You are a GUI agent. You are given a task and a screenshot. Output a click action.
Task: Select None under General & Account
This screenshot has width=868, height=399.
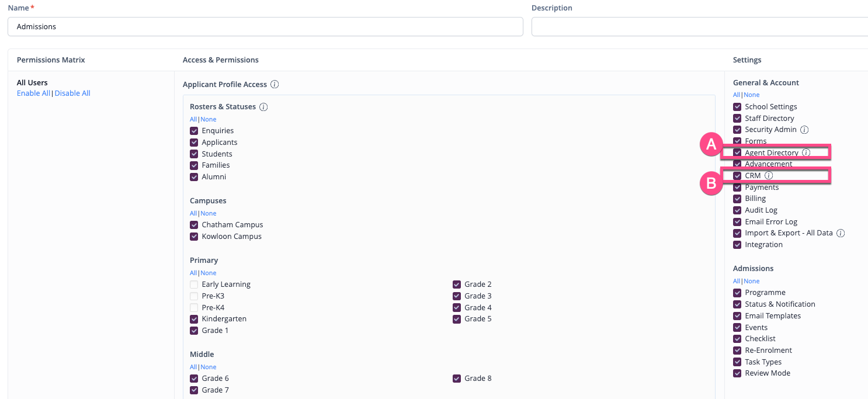click(752, 95)
